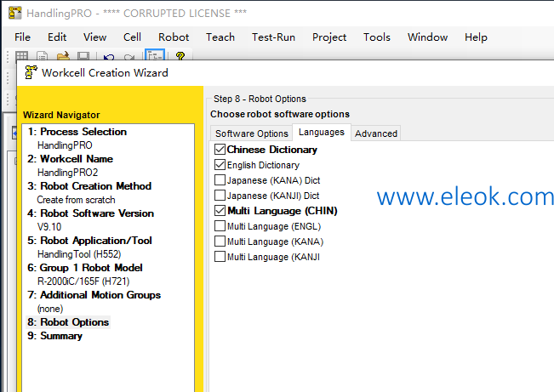Click the undo arrow toolbar icon
The height and width of the screenshot is (392, 554).
109,56
